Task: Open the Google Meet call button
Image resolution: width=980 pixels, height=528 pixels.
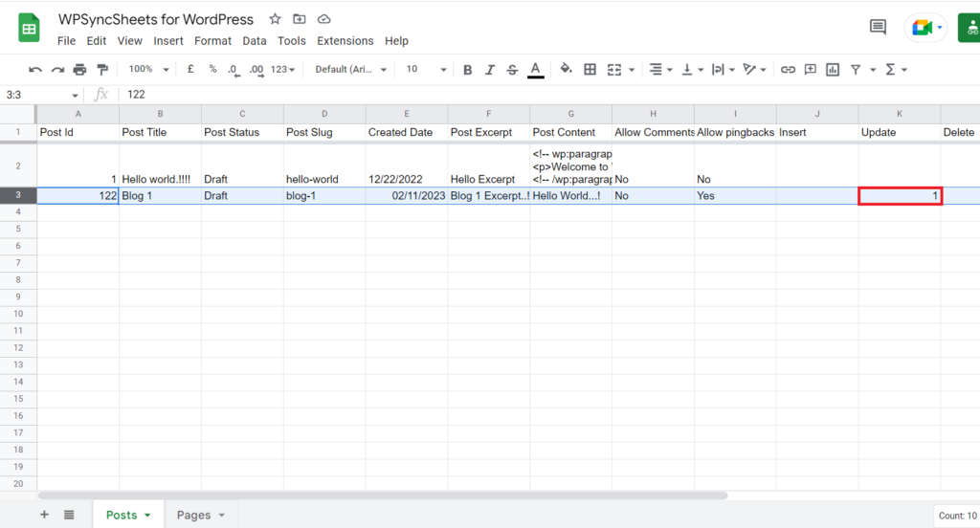Action: pos(925,28)
